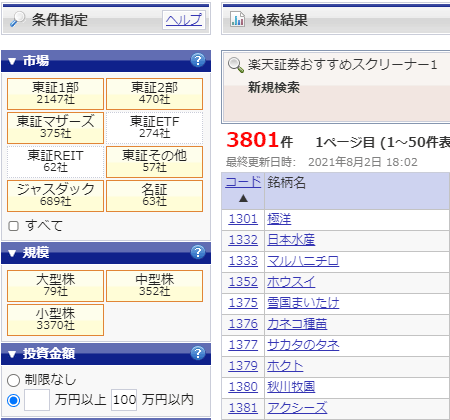
Task: Open the 雪国まいたけ stock page
Action: [x=303, y=303]
